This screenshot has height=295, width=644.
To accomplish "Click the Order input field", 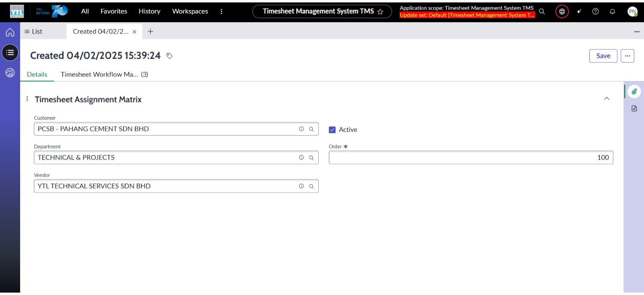I will coord(471,158).
